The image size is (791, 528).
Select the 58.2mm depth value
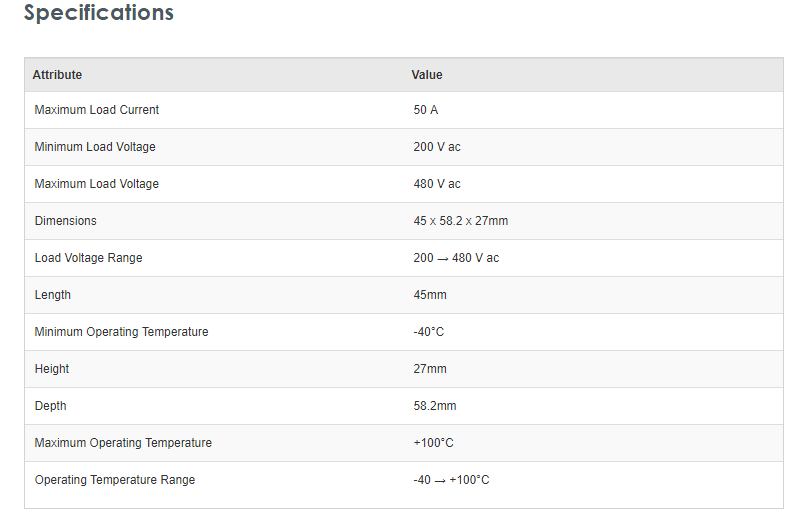434,406
